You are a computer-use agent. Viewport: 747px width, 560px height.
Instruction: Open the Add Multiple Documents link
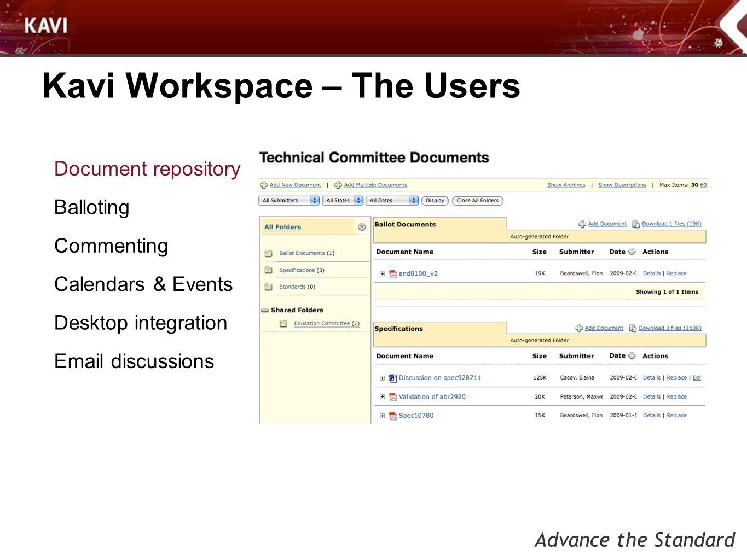pyautogui.click(x=375, y=185)
